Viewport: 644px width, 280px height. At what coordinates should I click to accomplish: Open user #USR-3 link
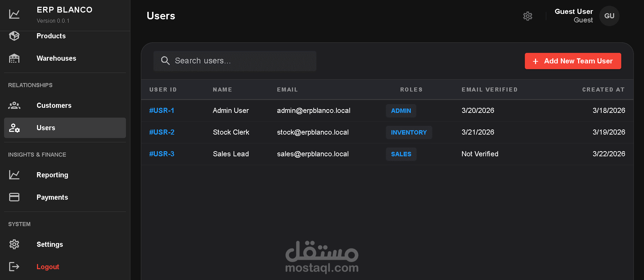162,154
